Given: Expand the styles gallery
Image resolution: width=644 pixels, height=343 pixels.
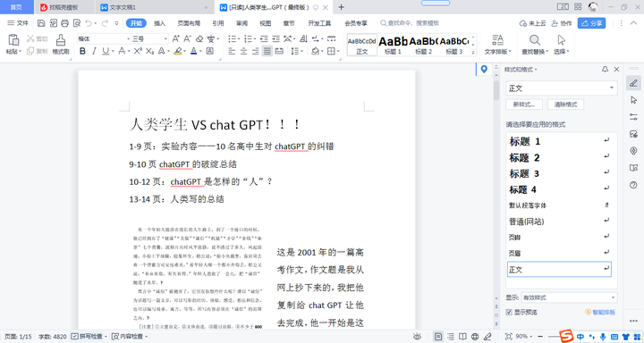Looking at the screenshot, I should coord(473,53).
